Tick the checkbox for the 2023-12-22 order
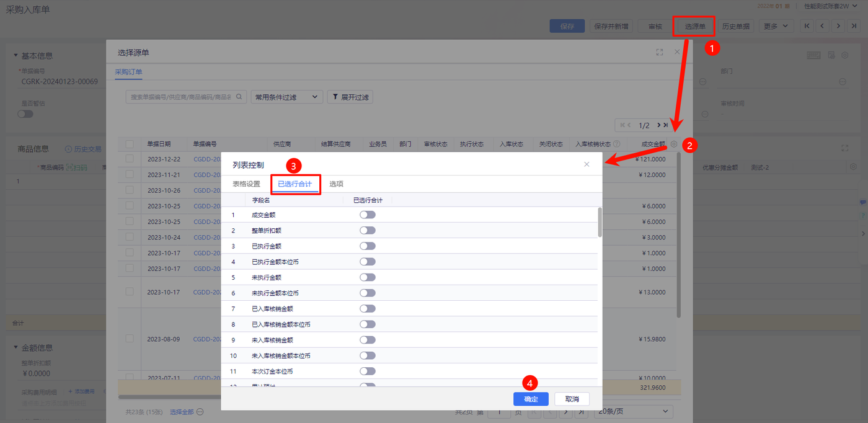The height and width of the screenshot is (423, 868). pos(130,159)
